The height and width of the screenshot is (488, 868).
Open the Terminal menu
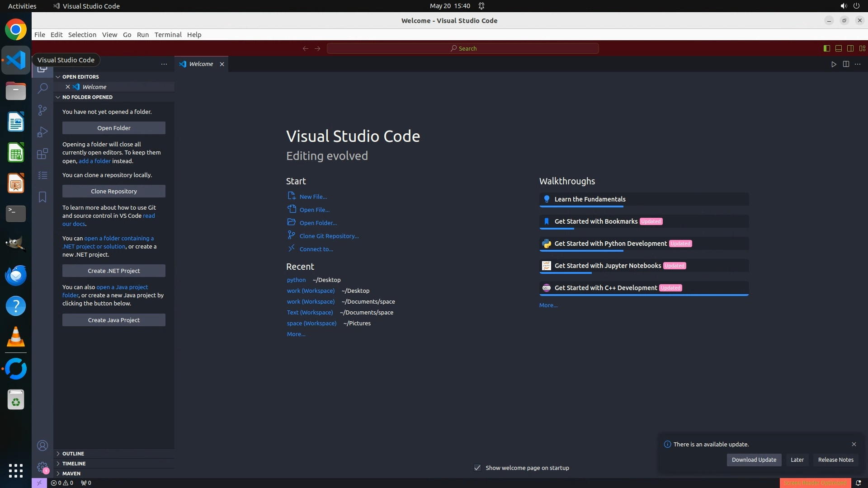[168, 35]
